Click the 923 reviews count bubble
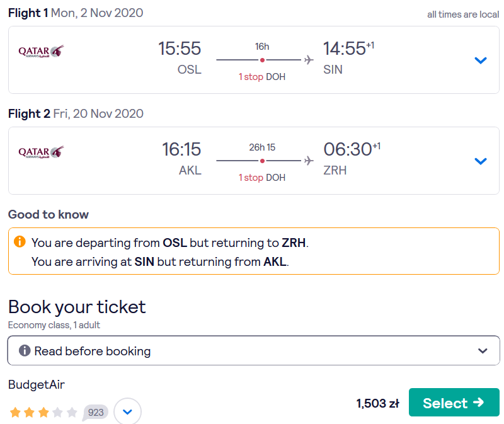The height and width of the screenshot is (424, 504). click(96, 413)
